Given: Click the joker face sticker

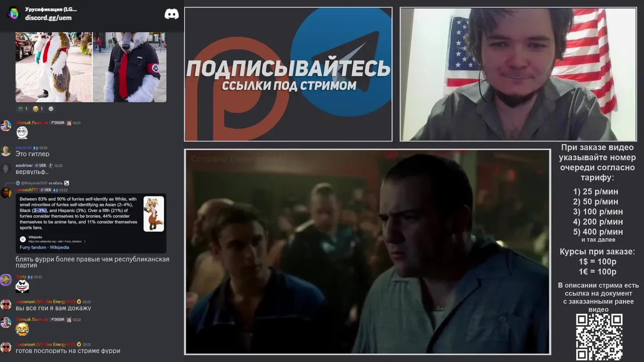Looking at the screenshot, I should 22,287.
